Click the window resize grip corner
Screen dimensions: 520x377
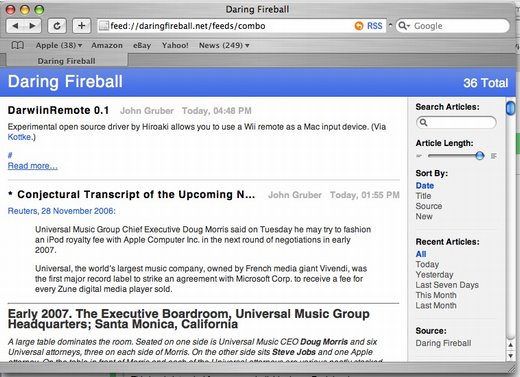[x=511, y=368]
